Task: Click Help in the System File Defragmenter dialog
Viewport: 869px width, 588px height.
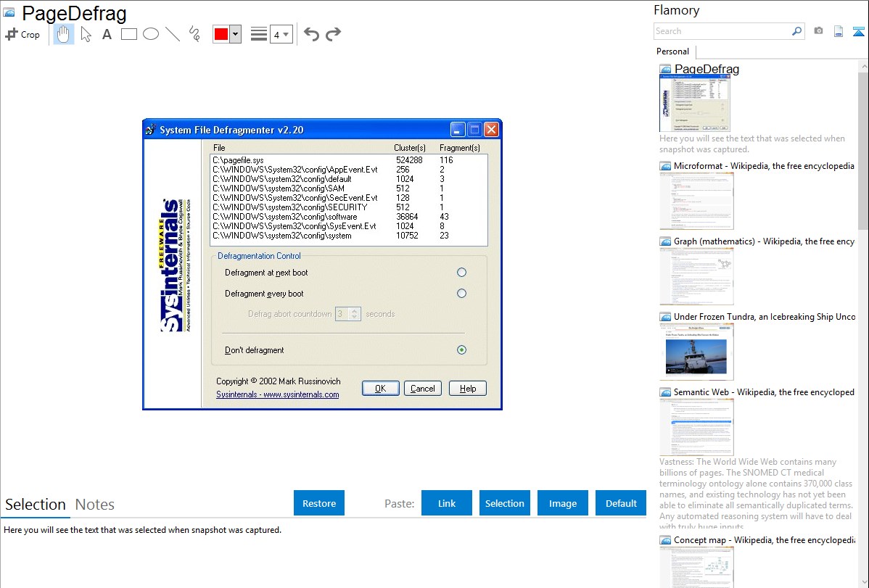Action: 468,389
